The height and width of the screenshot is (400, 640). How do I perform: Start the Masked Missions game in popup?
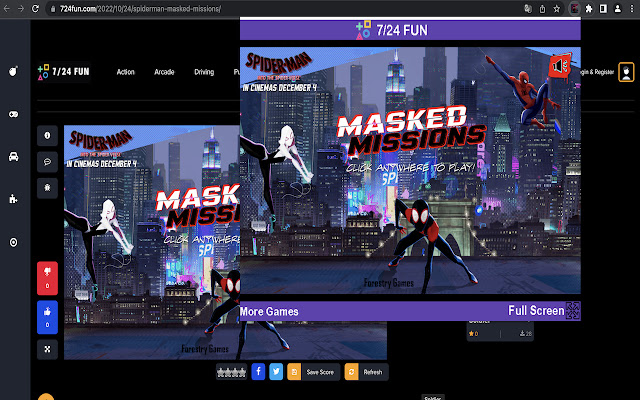[x=410, y=170]
